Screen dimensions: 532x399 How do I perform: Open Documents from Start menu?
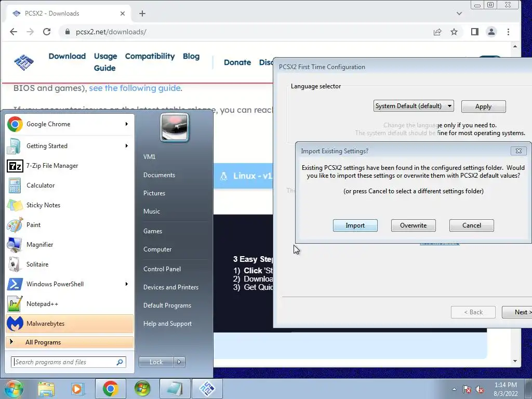click(159, 175)
